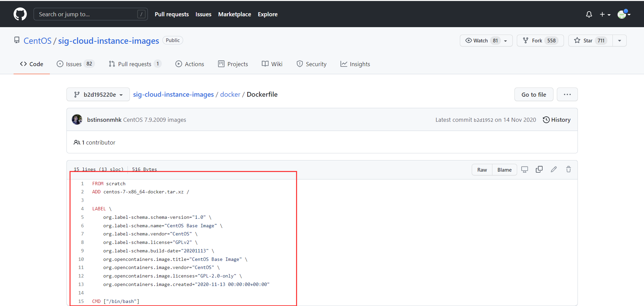Open the bstinsonmhk author link
This screenshot has width=644, height=306.
(x=104, y=120)
